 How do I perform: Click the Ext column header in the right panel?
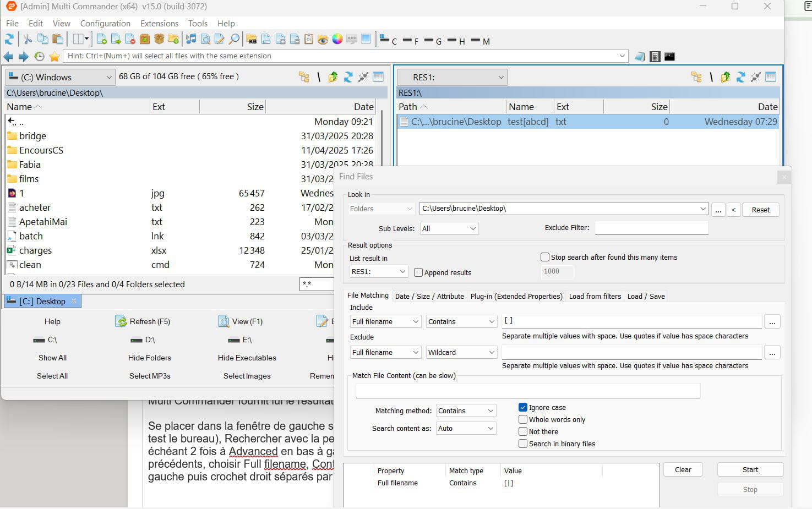coord(579,107)
